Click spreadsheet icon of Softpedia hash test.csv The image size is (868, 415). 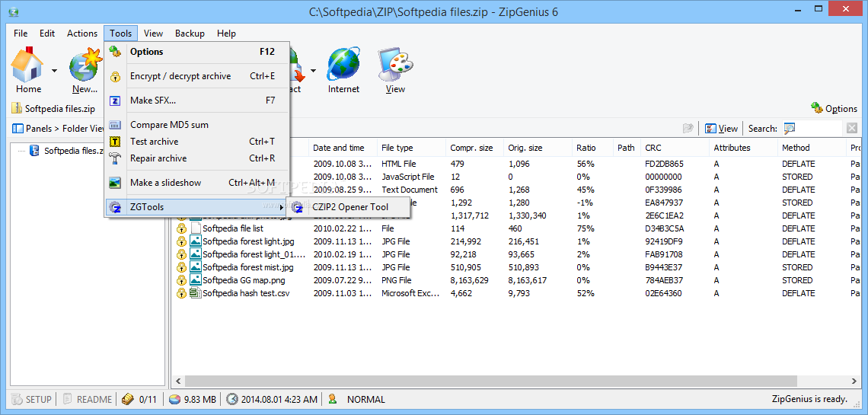click(195, 293)
